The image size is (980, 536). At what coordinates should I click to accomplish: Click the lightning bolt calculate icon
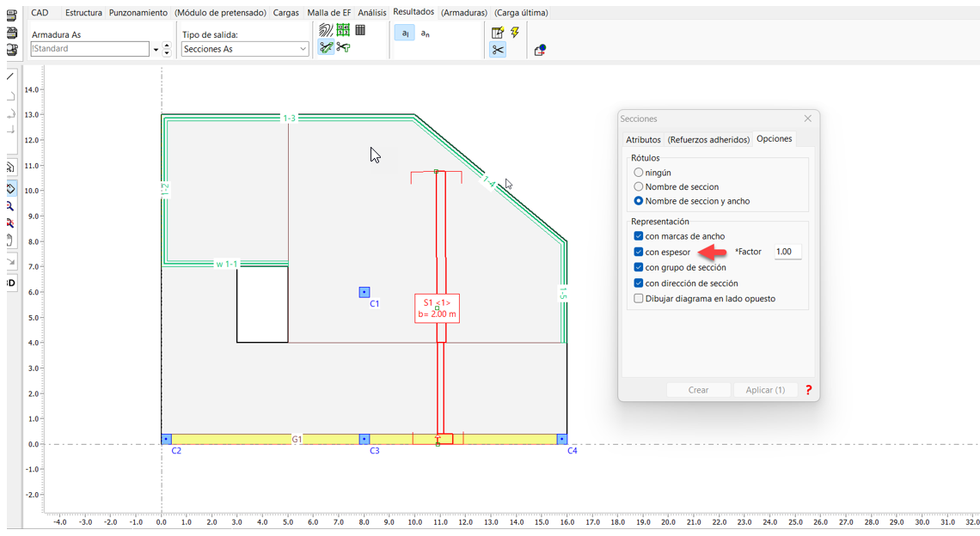515,32
